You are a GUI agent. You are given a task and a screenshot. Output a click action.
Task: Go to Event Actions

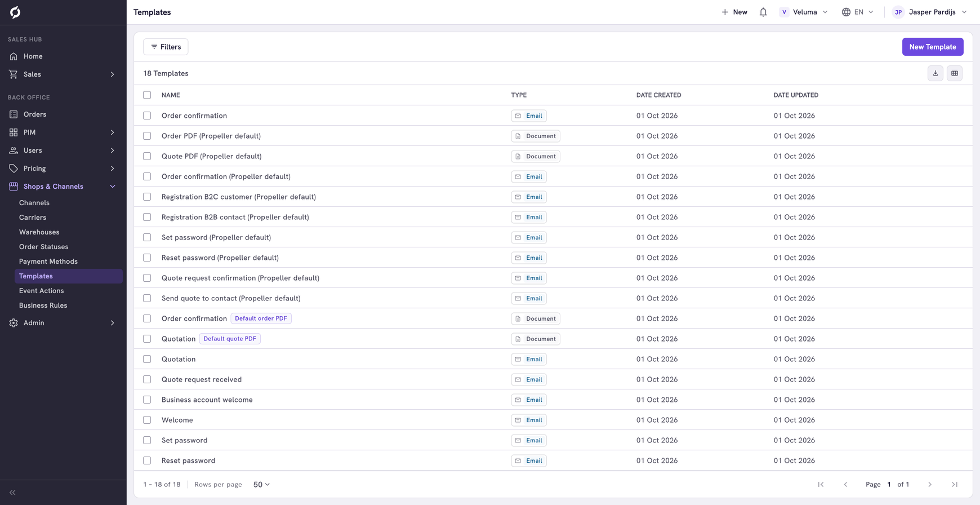coord(42,291)
